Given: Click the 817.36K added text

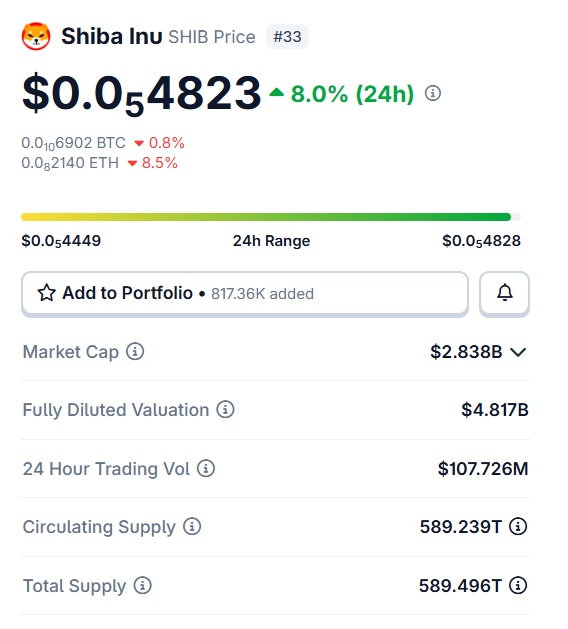Looking at the screenshot, I should click(262, 294).
